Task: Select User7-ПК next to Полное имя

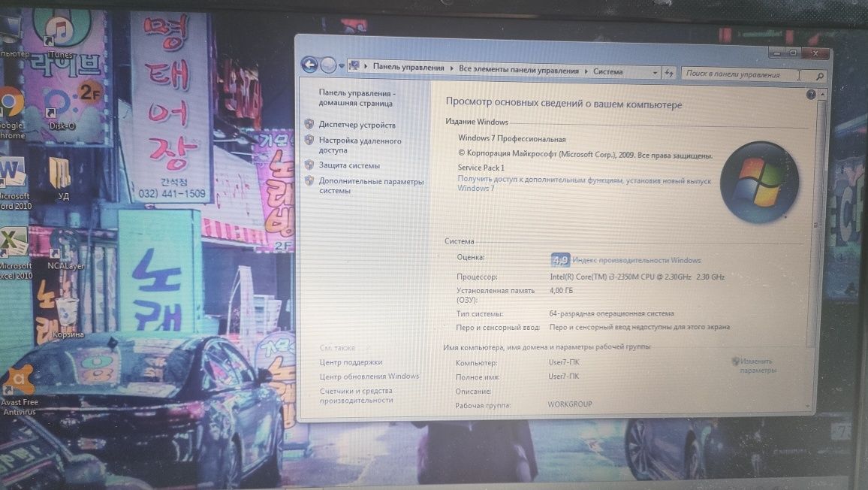Action: click(564, 376)
